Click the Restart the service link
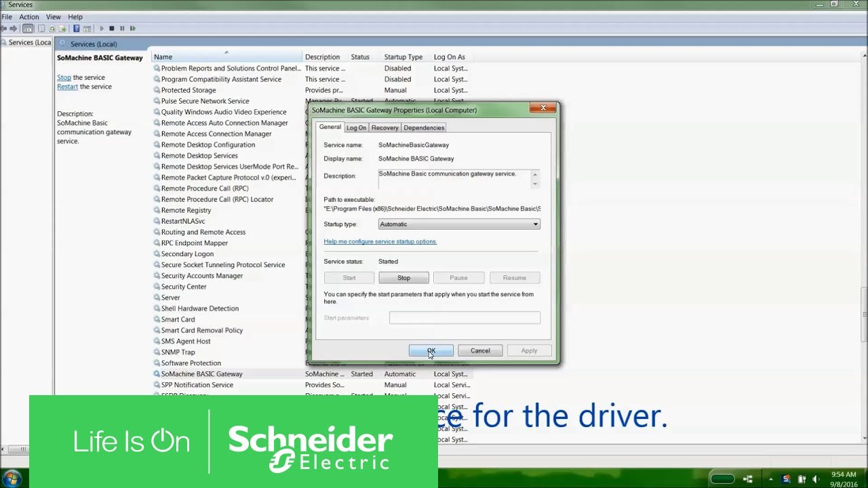868x488 pixels. [67, 87]
